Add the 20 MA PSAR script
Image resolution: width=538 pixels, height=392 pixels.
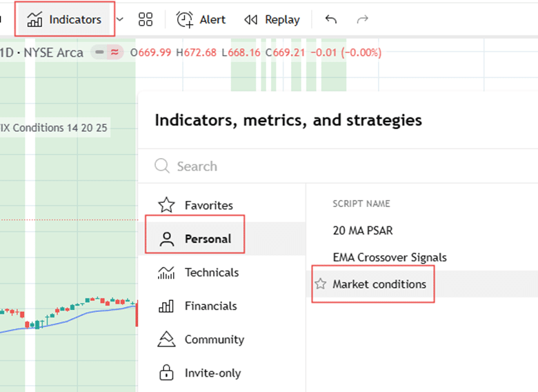[x=363, y=231]
